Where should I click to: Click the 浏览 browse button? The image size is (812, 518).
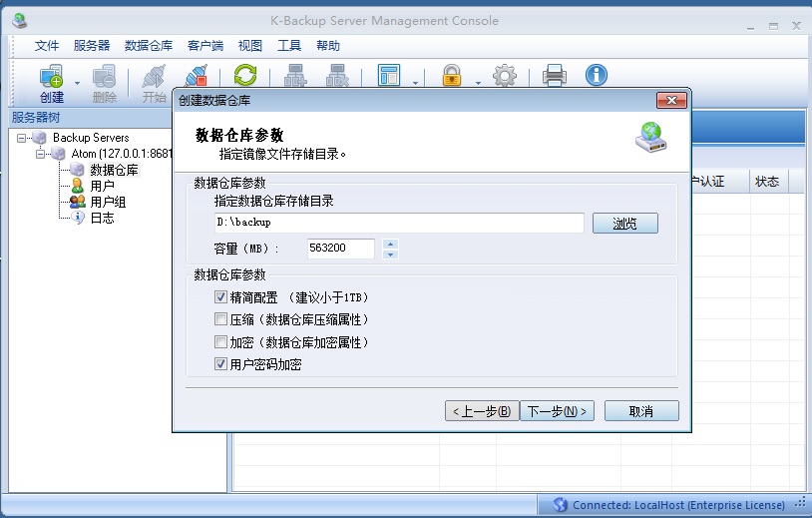click(624, 224)
